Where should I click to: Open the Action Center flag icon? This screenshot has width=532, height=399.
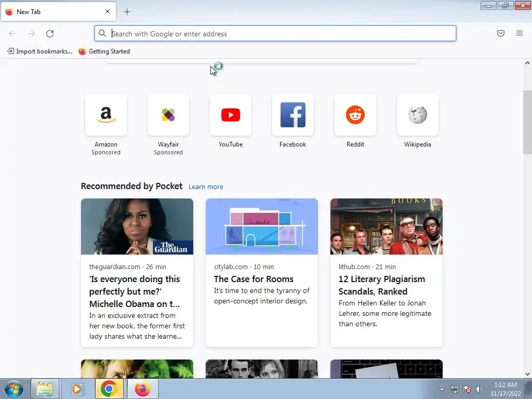click(467, 389)
